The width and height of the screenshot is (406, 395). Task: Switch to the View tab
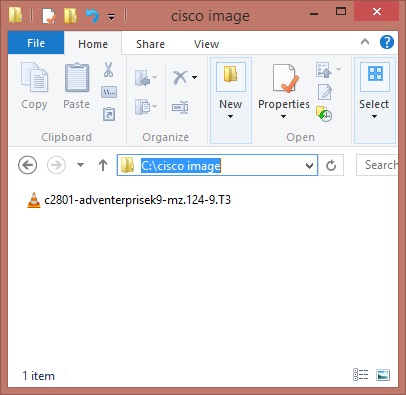(x=207, y=44)
